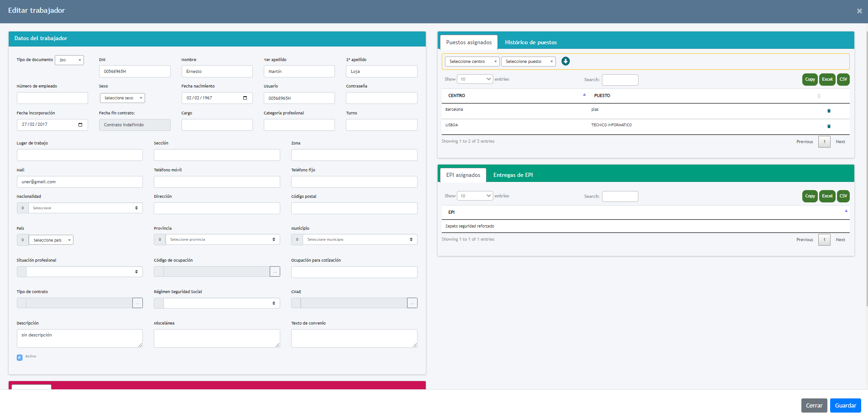The height and width of the screenshot is (413, 868).
Task: Export EPI table to Excel
Action: (x=827, y=196)
